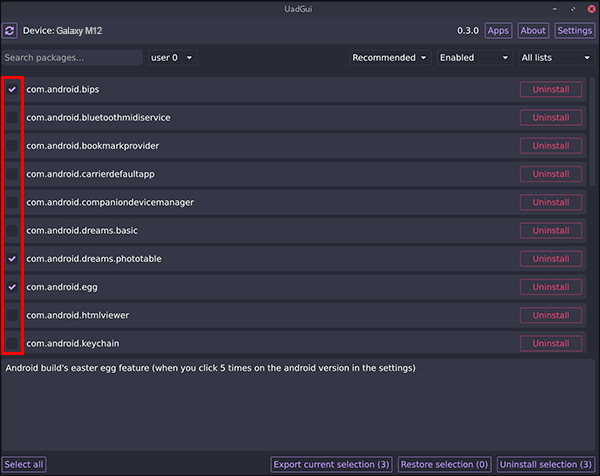Viewport: 600px width, 476px height.
Task: Click Restore selection (0)
Action: [444, 465]
